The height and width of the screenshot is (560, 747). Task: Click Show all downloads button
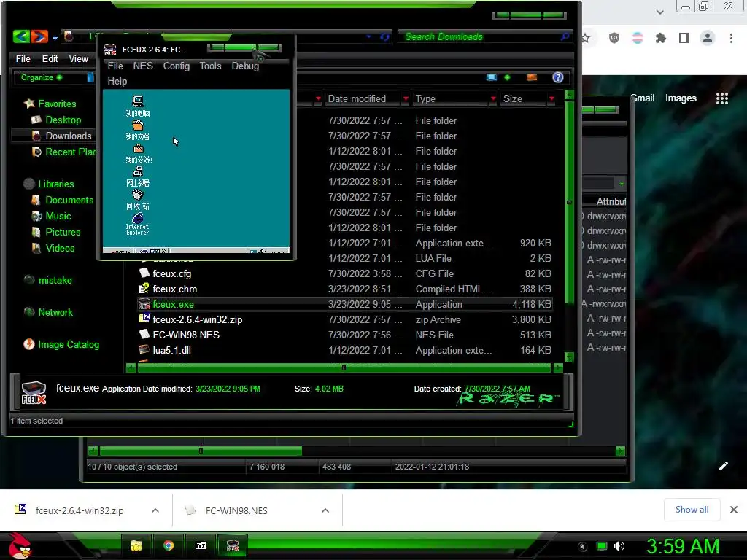pos(692,510)
